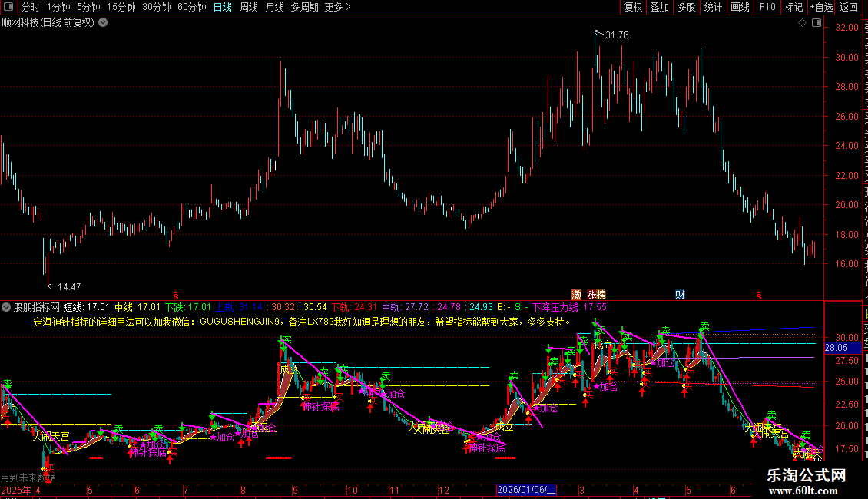Screen dimensions: 868x499
Task: Expand the 更多 periods menu
Action: 338,7
